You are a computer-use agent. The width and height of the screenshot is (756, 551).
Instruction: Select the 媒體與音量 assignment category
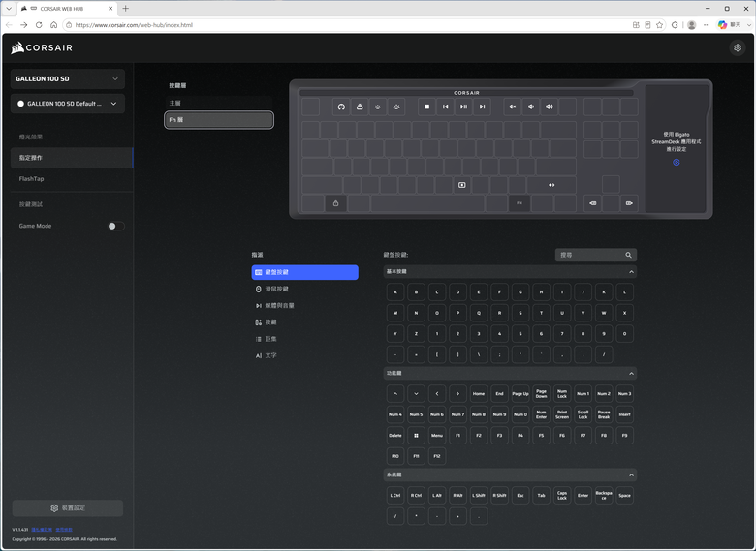(304, 305)
